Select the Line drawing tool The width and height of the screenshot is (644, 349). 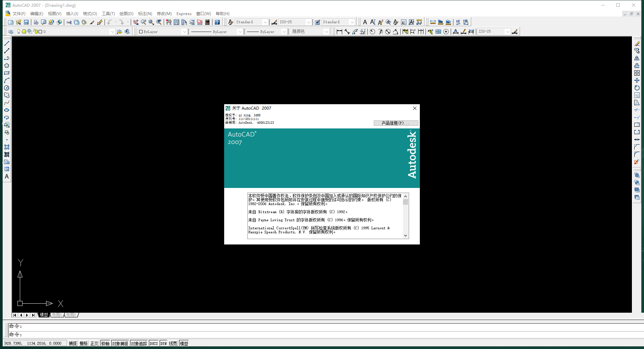click(6, 43)
